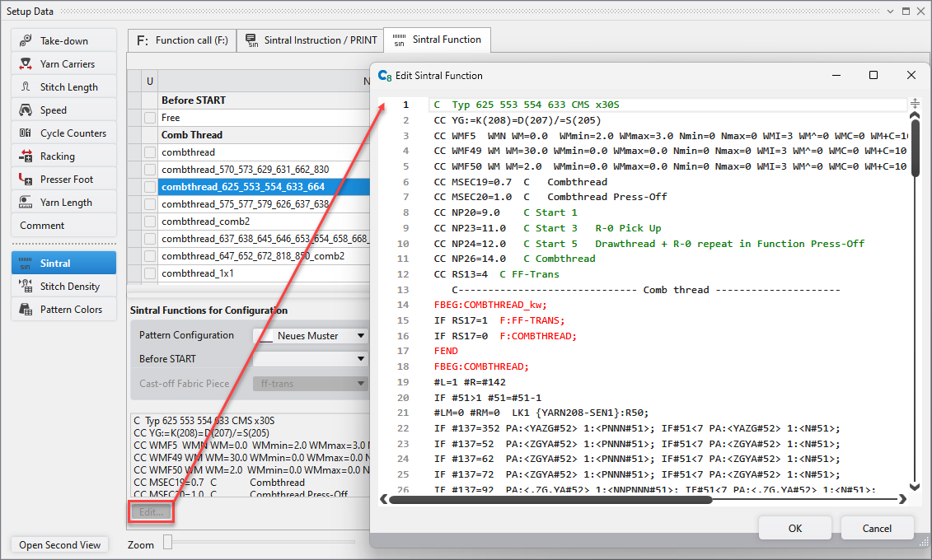Viewport: 932px width, 560px height.
Task: Tick the checkbox for combthread row
Action: click(x=149, y=152)
